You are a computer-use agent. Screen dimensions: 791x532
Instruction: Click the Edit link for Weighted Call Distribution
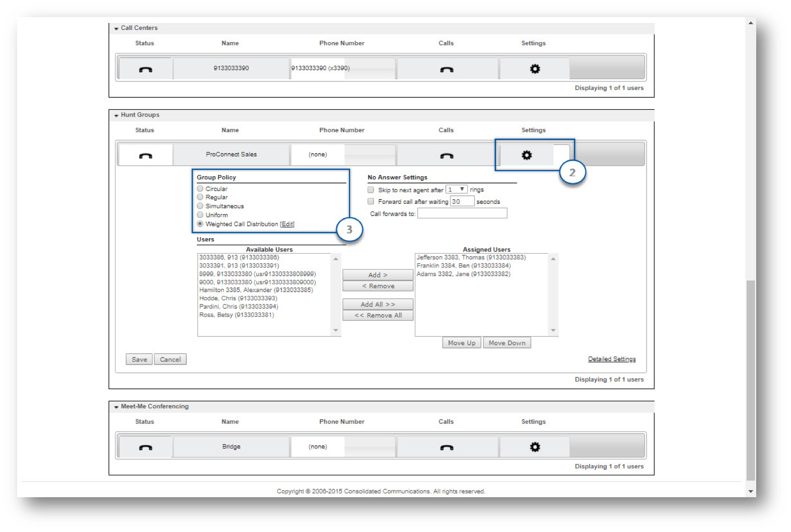(x=287, y=224)
